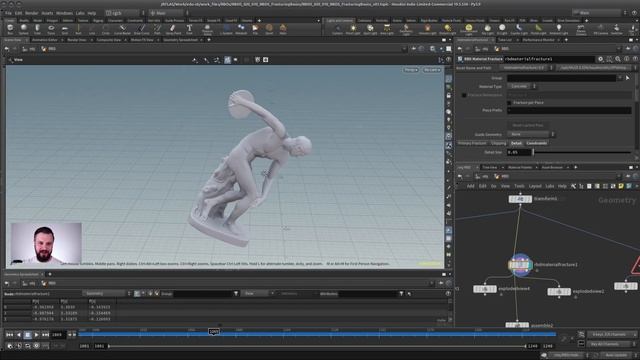Jump to the last frame
640x360 pixels.
coord(45,335)
